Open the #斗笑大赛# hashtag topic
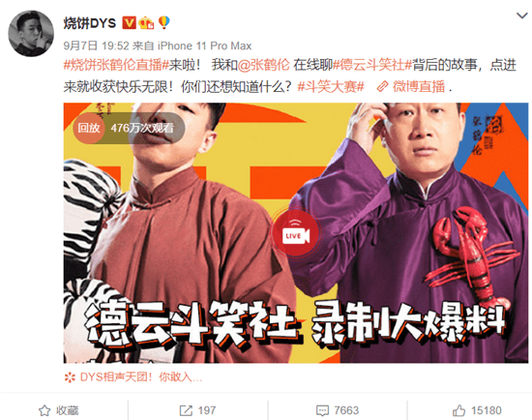This screenshot has height=420, width=532. point(331,87)
